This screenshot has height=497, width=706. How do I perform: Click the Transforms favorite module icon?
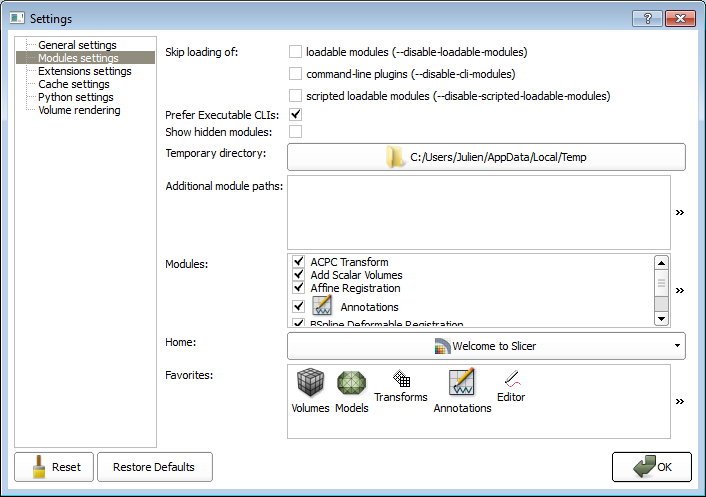(400, 380)
